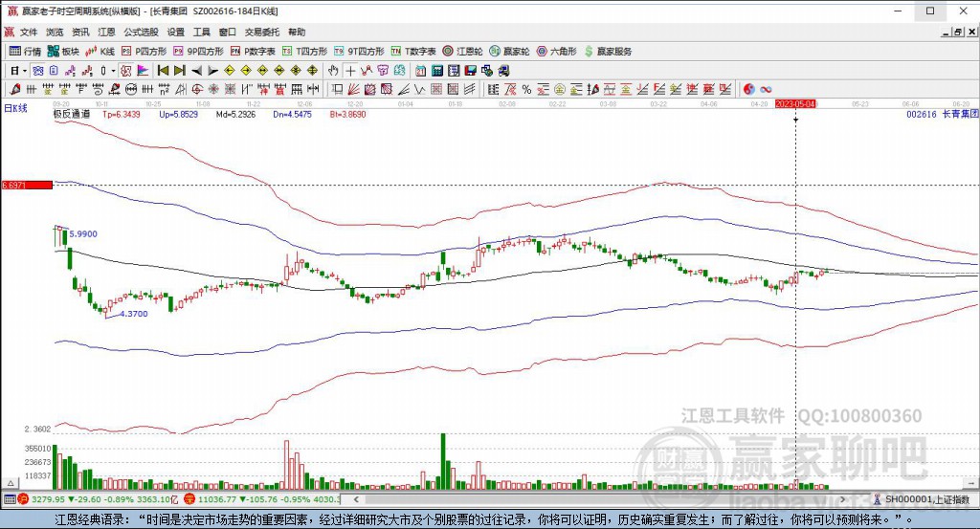Launch the 赢家轮 wheel tool

pyautogui.click(x=509, y=52)
